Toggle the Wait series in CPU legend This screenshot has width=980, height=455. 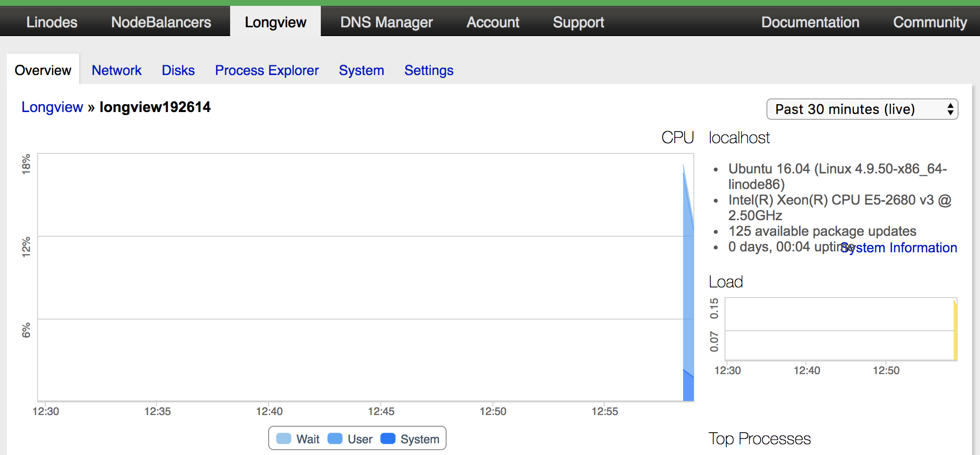click(x=308, y=439)
